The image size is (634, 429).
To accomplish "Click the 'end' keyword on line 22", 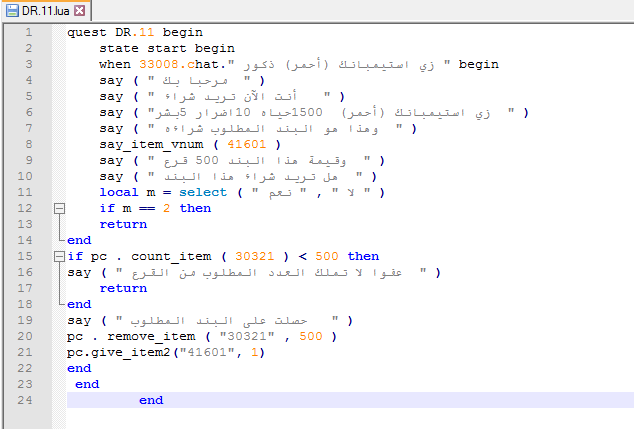I will (x=79, y=368).
